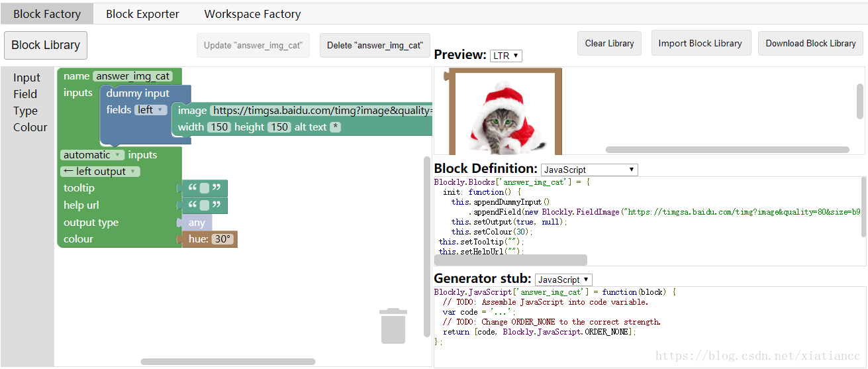Edit the image URL field

click(322, 111)
